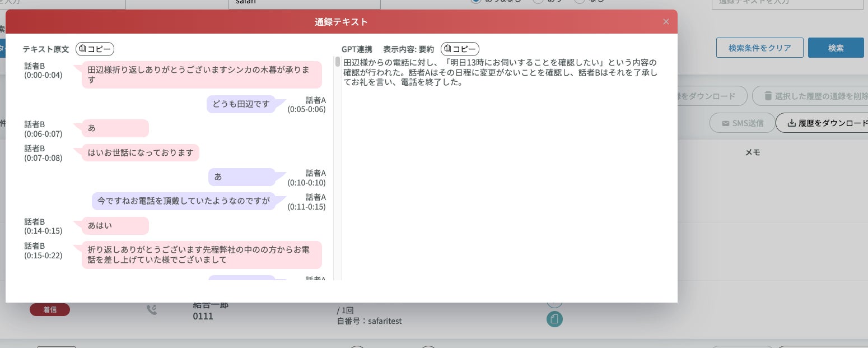868x348 pixels.
Task: Select the あ bubble from 話者A at 0:10-0:10
Action: click(242, 177)
